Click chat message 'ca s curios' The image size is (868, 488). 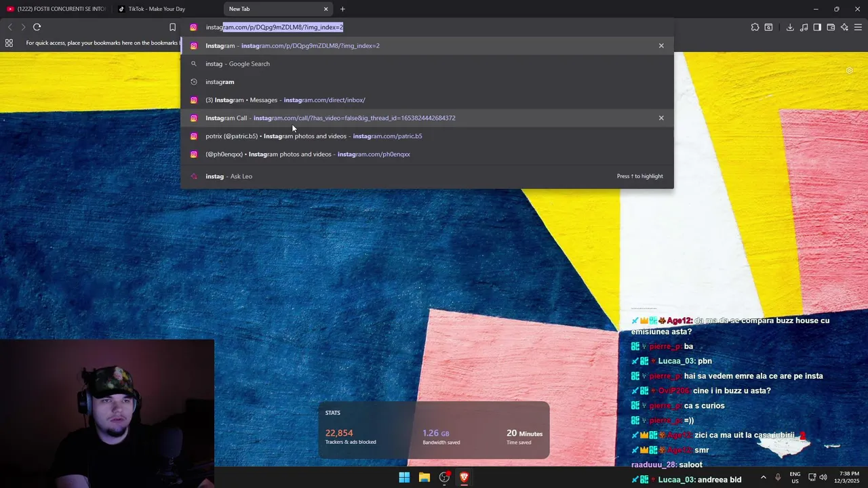[704, 405]
